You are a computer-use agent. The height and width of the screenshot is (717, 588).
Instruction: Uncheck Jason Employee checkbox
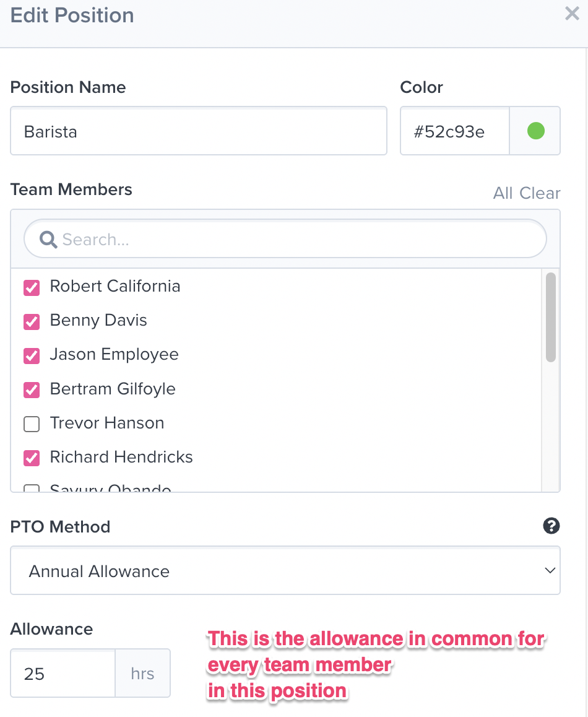32,355
